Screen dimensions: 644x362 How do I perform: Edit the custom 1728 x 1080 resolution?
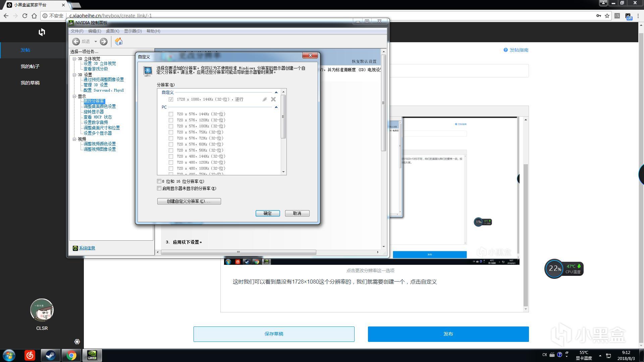(x=265, y=99)
